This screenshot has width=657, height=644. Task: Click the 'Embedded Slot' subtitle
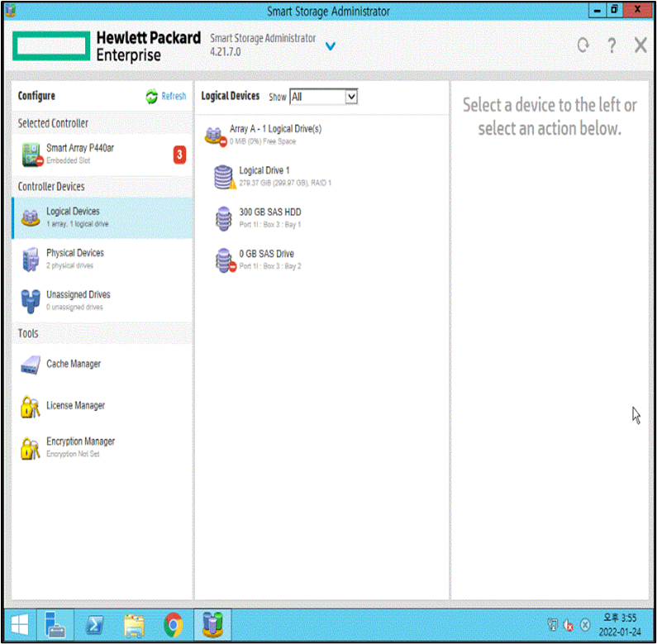(x=68, y=160)
